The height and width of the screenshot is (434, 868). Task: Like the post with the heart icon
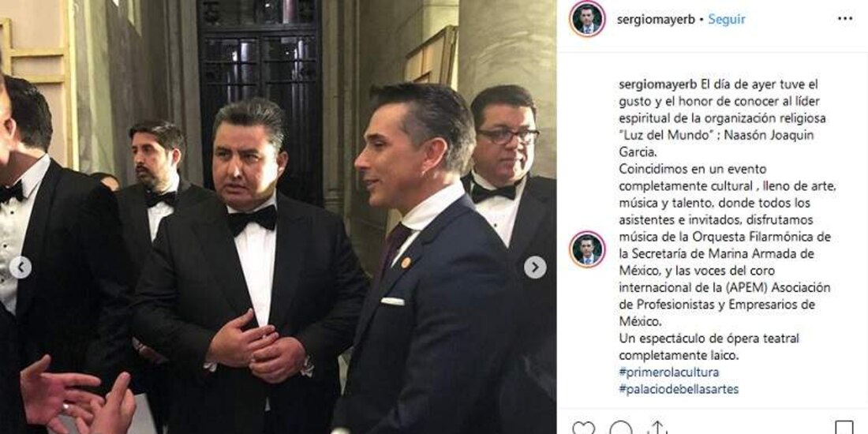[583, 428]
